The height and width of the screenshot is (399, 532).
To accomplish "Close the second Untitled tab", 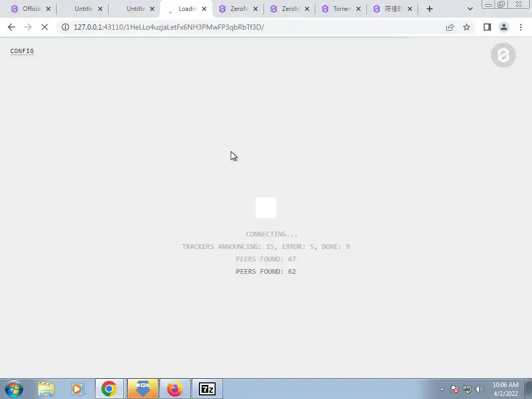I will 152,9.
